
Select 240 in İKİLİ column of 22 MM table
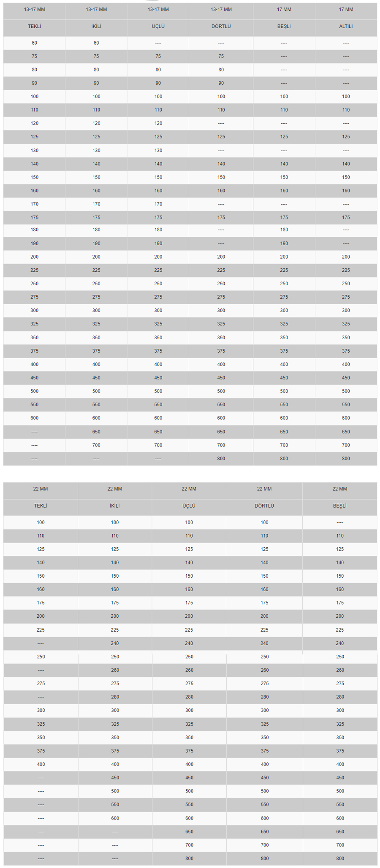(x=115, y=644)
